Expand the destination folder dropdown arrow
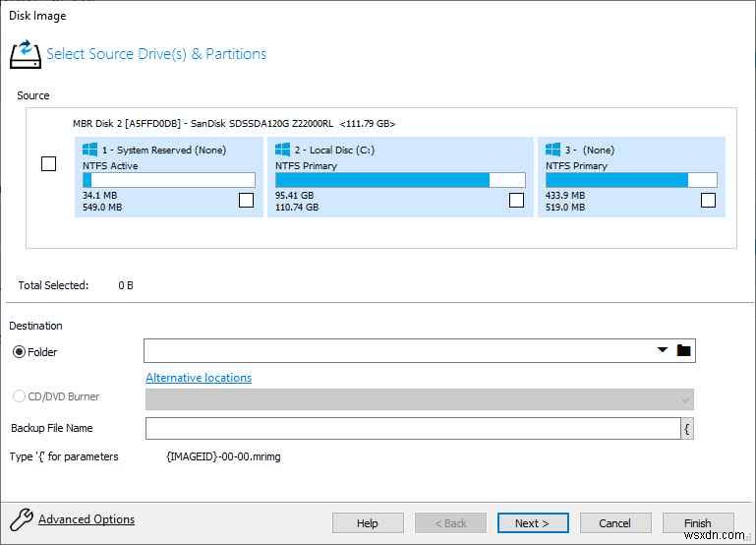756x545 pixels. pos(663,351)
